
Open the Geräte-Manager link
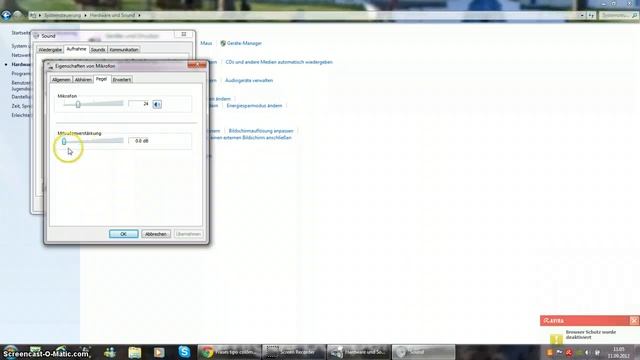coord(244,43)
